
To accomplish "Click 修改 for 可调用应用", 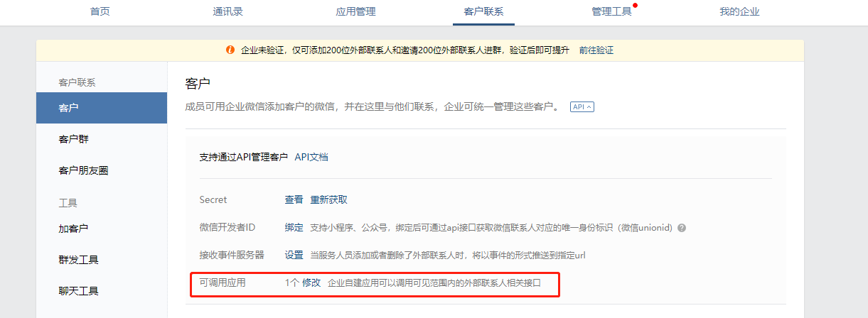I will tap(311, 283).
